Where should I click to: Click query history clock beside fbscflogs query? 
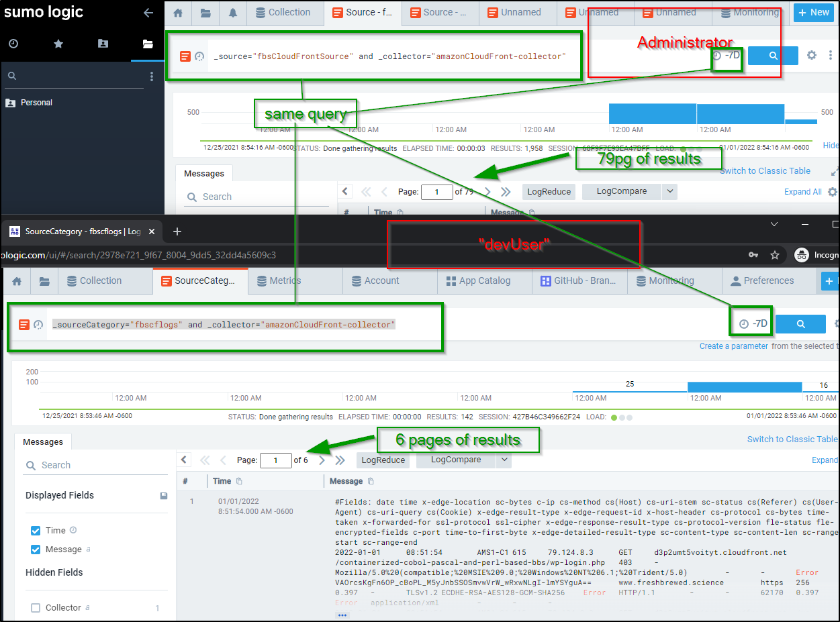[38, 325]
